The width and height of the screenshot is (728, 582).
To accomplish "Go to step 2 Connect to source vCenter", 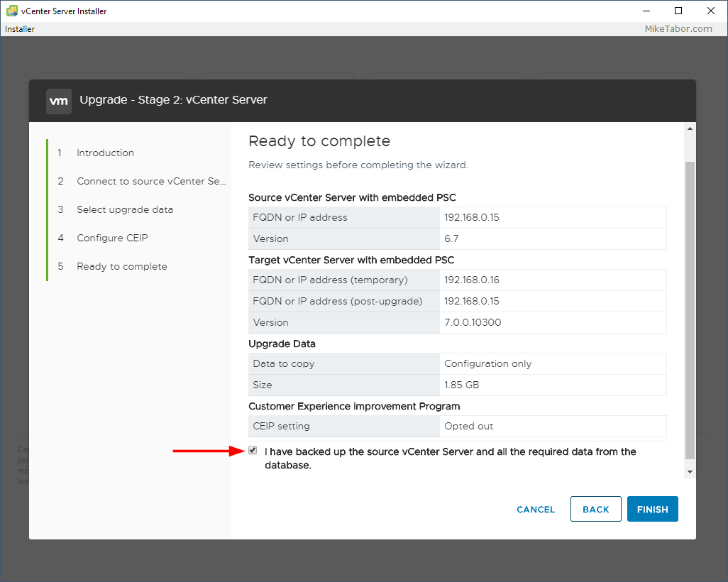I will pos(151,181).
